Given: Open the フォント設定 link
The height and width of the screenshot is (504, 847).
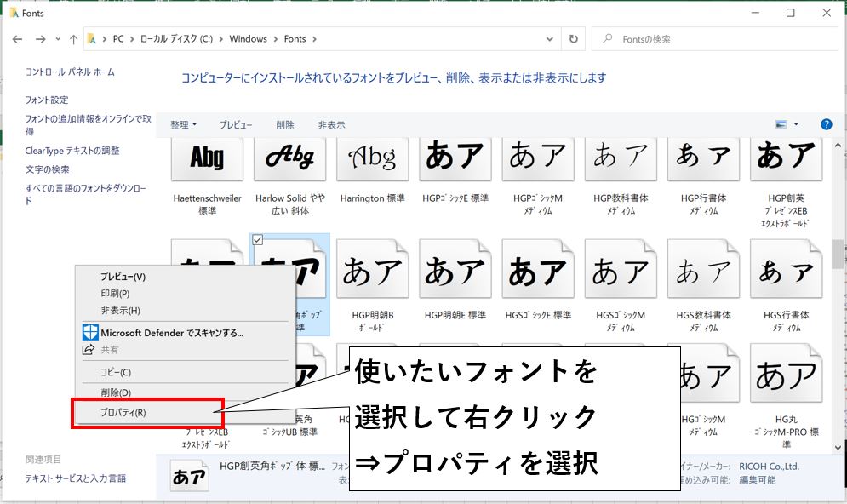Looking at the screenshot, I should coord(47,100).
